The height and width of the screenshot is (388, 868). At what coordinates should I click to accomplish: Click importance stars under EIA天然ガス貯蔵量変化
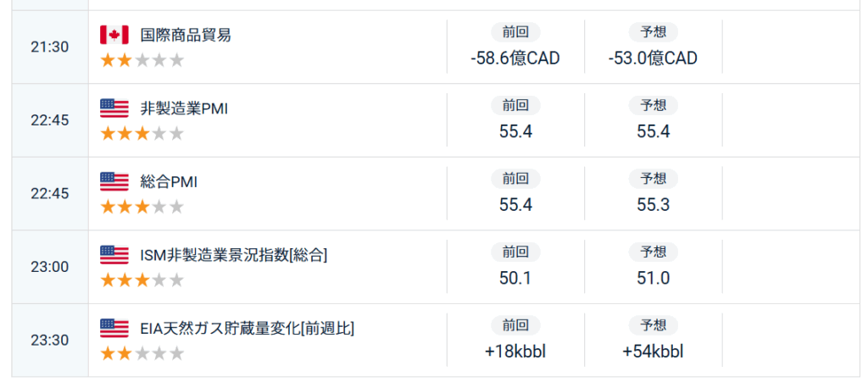click(142, 353)
